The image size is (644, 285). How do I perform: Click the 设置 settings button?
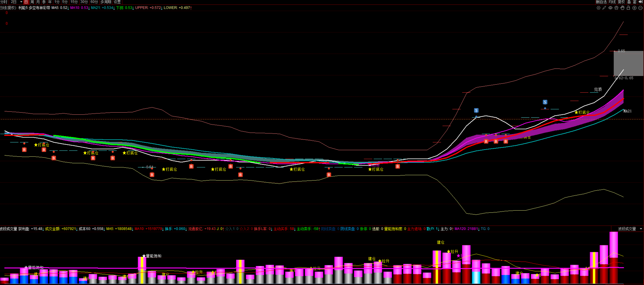tap(117, 2)
